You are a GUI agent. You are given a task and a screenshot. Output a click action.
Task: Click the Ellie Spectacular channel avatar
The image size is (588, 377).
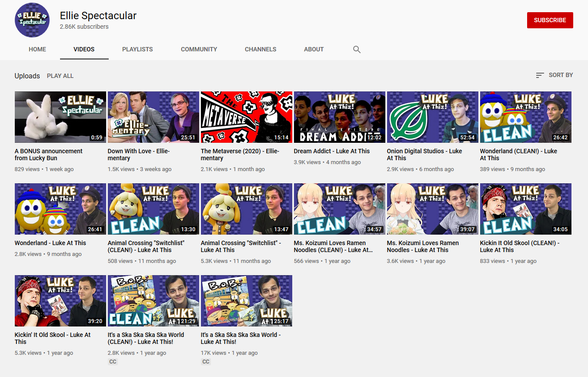tap(32, 20)
